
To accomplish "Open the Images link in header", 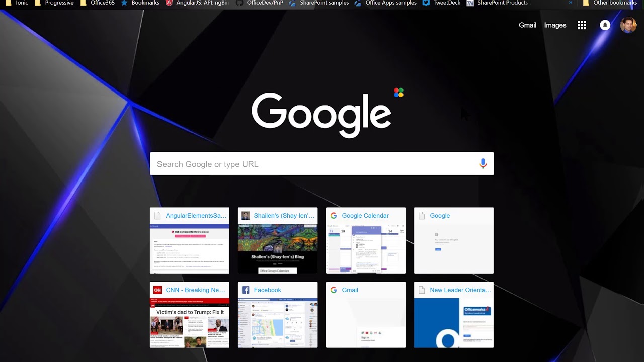I will point(555,25).
